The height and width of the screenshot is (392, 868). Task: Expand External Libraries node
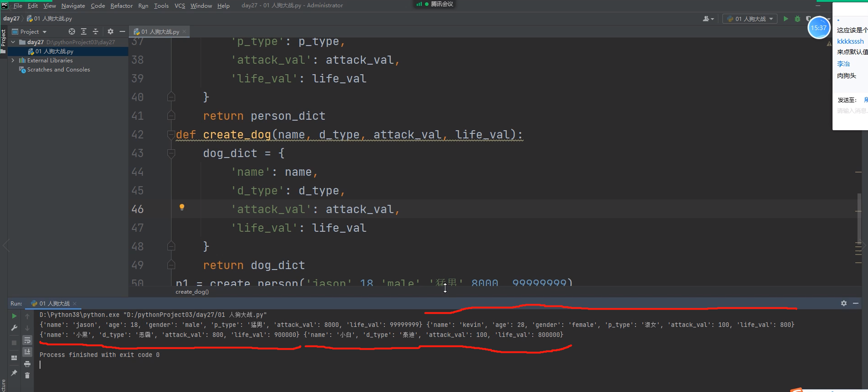13,60
